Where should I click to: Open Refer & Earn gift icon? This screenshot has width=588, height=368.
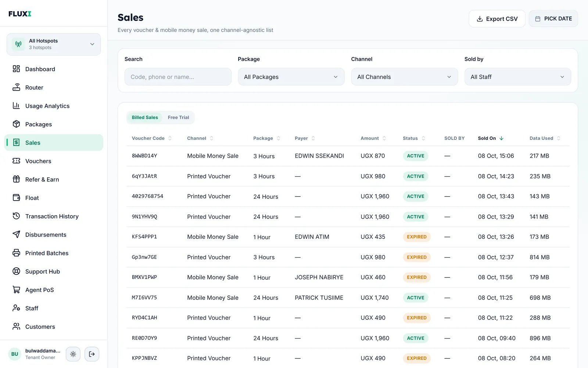(x=16, y=179)
